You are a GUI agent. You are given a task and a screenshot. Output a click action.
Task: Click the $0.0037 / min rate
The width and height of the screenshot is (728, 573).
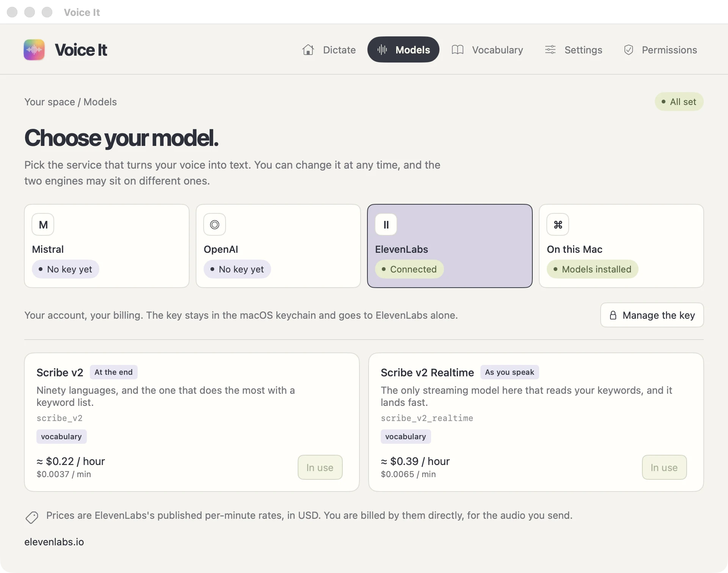click(x=64, y=474)
